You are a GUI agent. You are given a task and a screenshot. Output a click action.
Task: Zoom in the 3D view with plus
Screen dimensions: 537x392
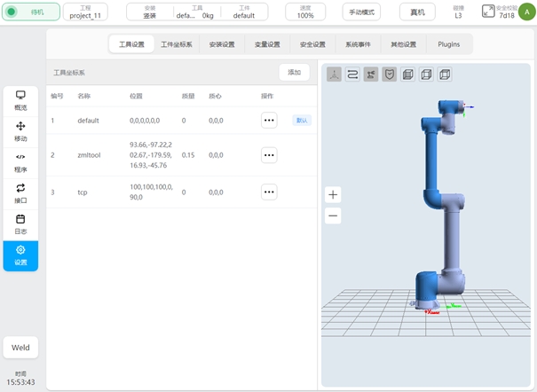click(333, 194)
